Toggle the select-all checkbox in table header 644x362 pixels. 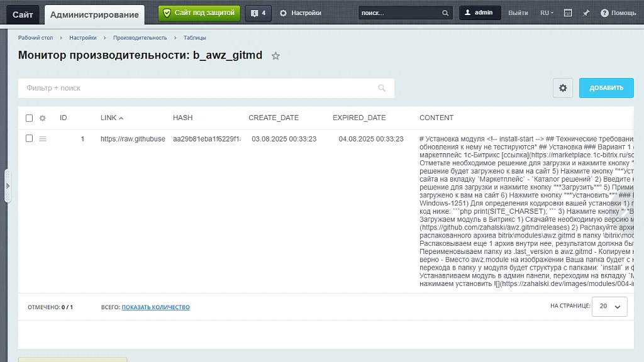pyautogui.click(x=29, y=118)
